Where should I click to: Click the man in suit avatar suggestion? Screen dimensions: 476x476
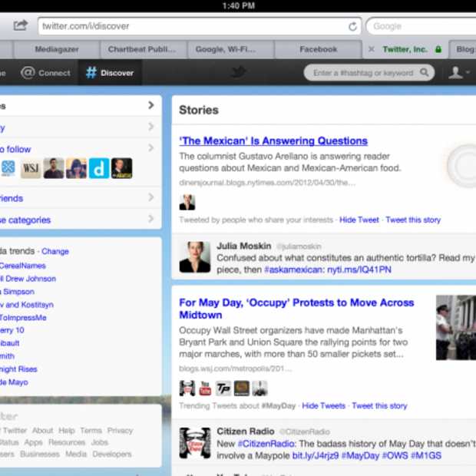click(122, 168)
